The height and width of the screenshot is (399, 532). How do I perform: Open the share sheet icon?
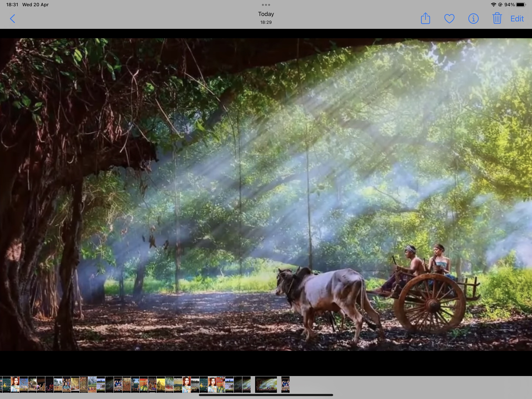pos(425,19)
